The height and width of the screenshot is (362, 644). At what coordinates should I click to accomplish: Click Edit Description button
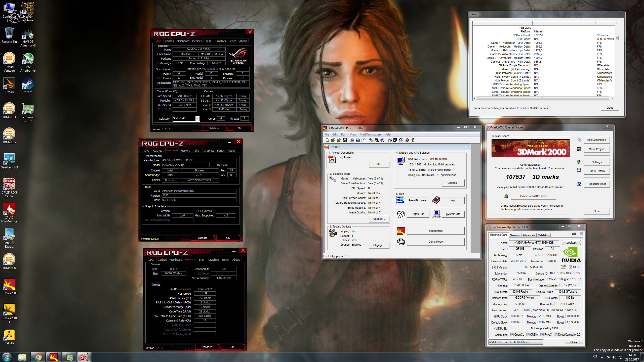596,140
